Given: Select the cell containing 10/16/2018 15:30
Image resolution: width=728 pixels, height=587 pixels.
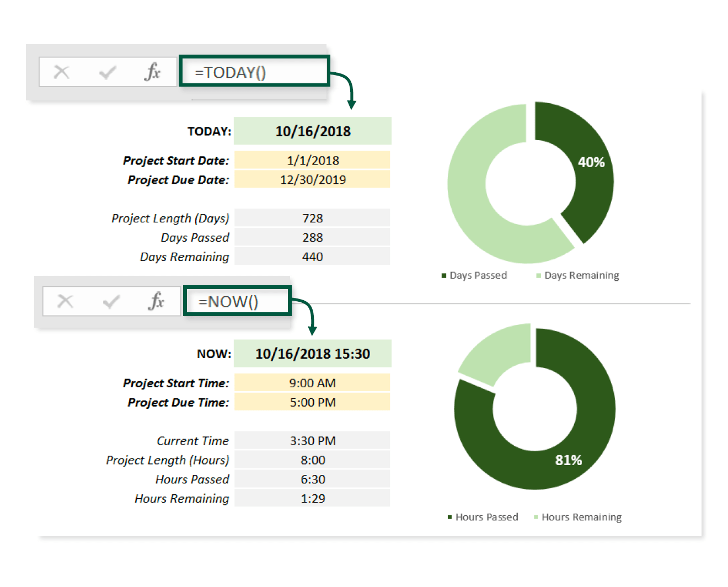Looking at the screenshot, I should click(x=312, y=354).
